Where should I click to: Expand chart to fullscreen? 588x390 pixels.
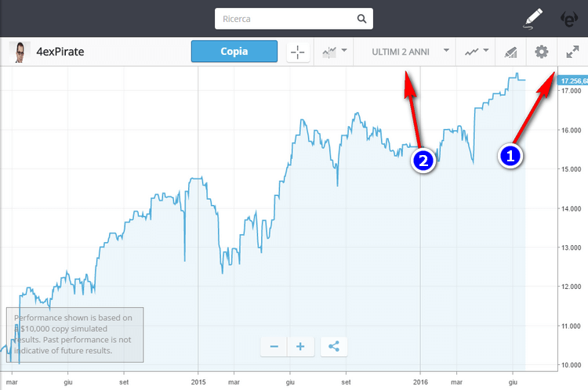coord(572,52)
